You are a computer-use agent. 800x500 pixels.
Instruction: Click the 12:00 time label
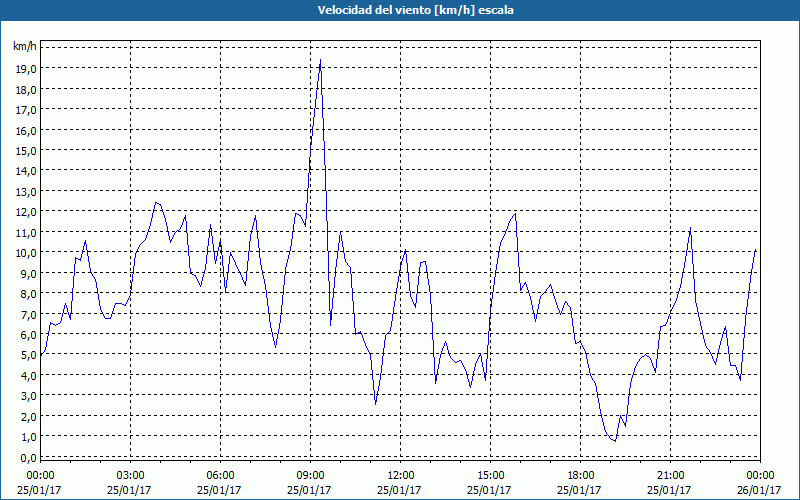point(401,476)
